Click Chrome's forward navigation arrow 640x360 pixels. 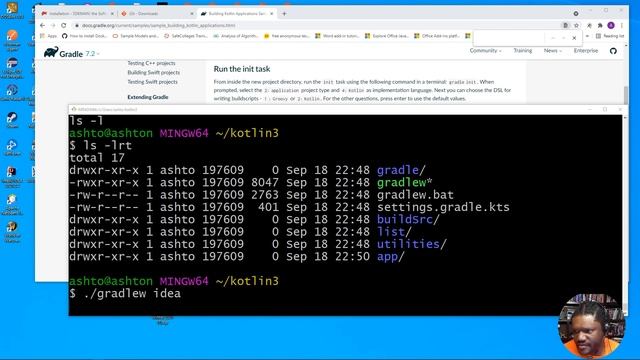pyautogui.click(x=53, y=25)
